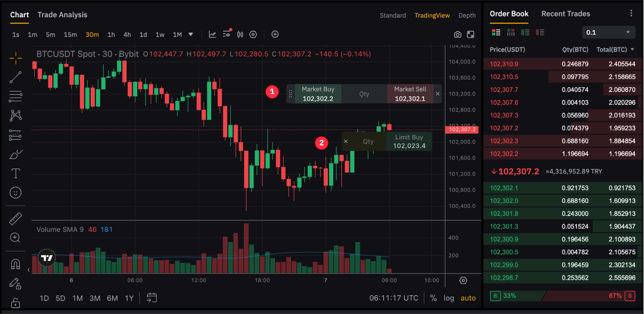Image resolution: width=644 pixels, height=314 pixels.
Task: Click the magnet mode icon
Action: click(16, 264)
